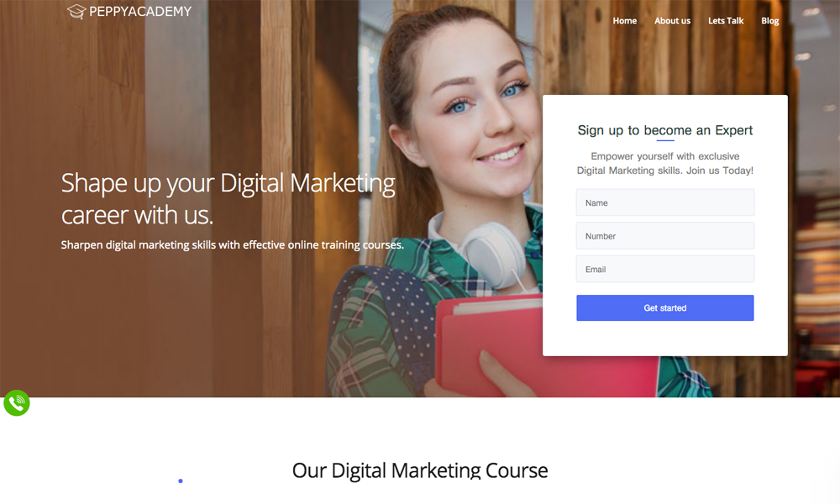This screenshot has width=840, height=504.
Task: Visit the Blog page
Action: (769, 21)
